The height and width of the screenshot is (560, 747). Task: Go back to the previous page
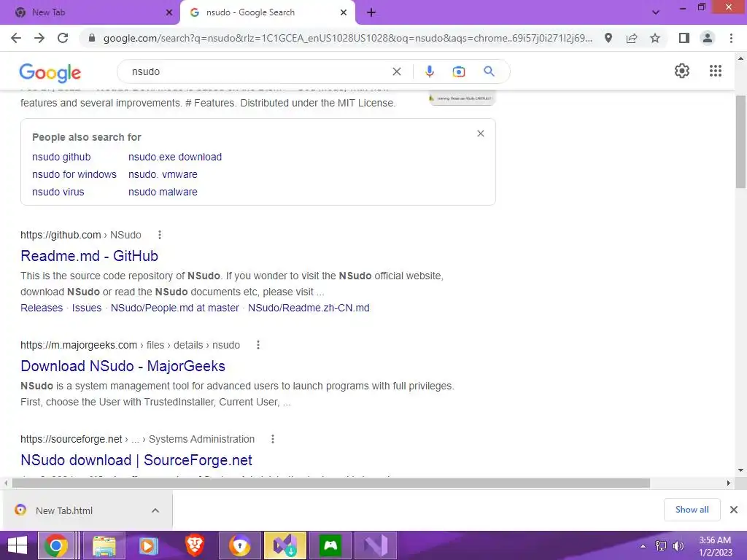click(x=16, y=38)
